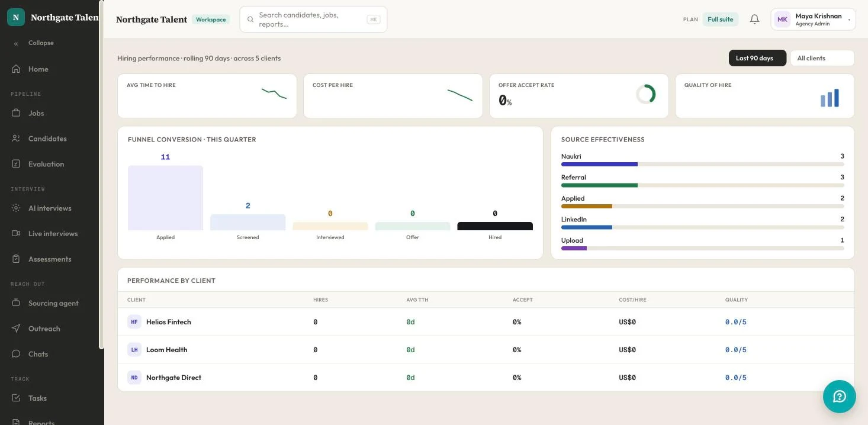Click the HF Helios Fintech badge
The height and width of the screenshot is (425, 868).
[134, 322]
